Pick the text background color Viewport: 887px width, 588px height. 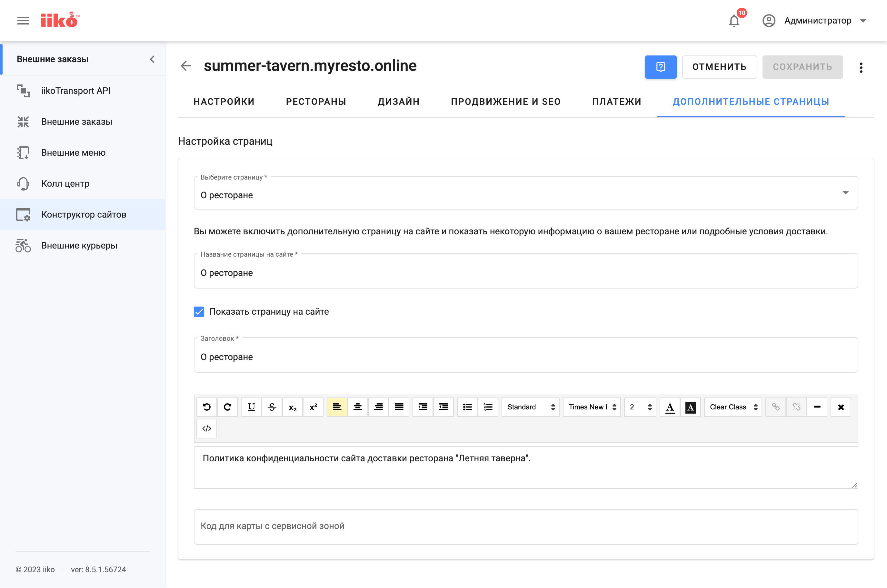tap(690, 407)
